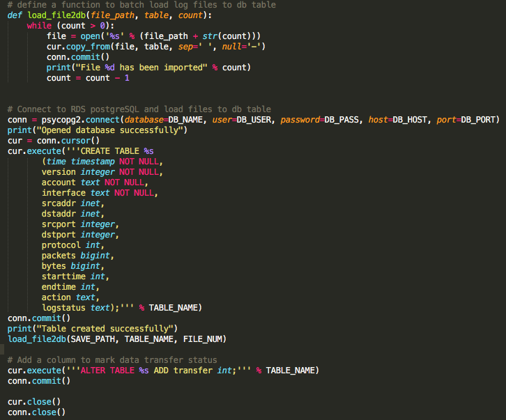Click the "starttime int" line

pos(75,277)
